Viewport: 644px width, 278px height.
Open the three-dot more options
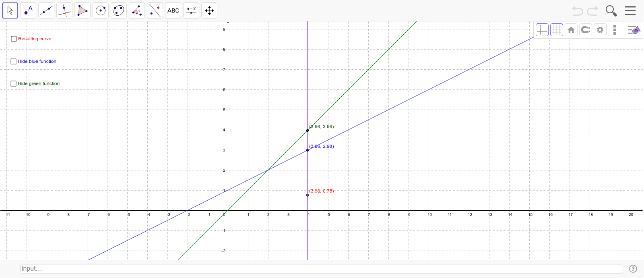pos(615,30)
